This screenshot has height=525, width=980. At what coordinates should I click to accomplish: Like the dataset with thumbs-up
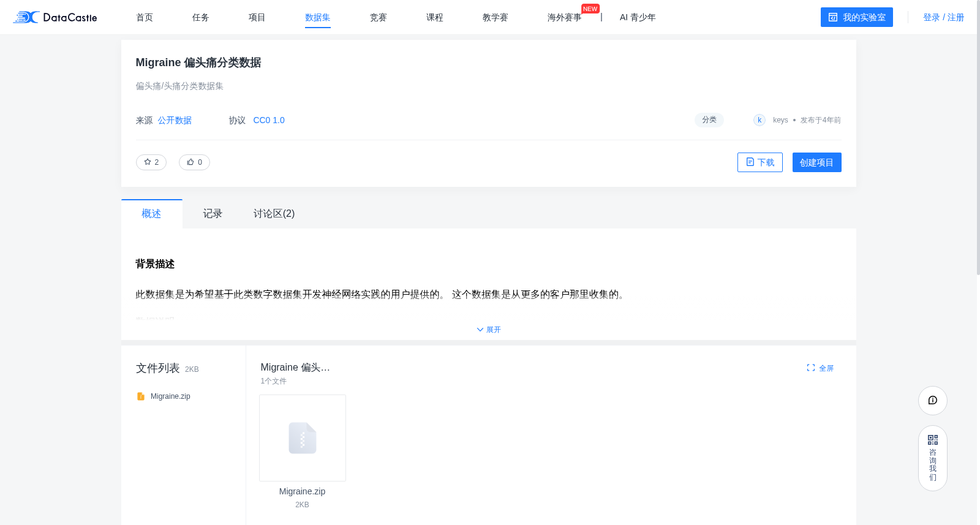coord(194,162)
